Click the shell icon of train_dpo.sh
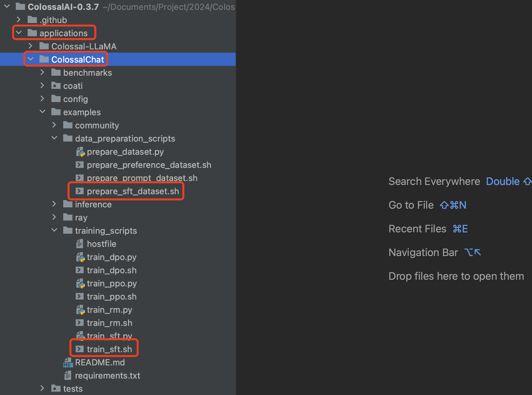This screenshot has width=532, height=395. point(80,270)
